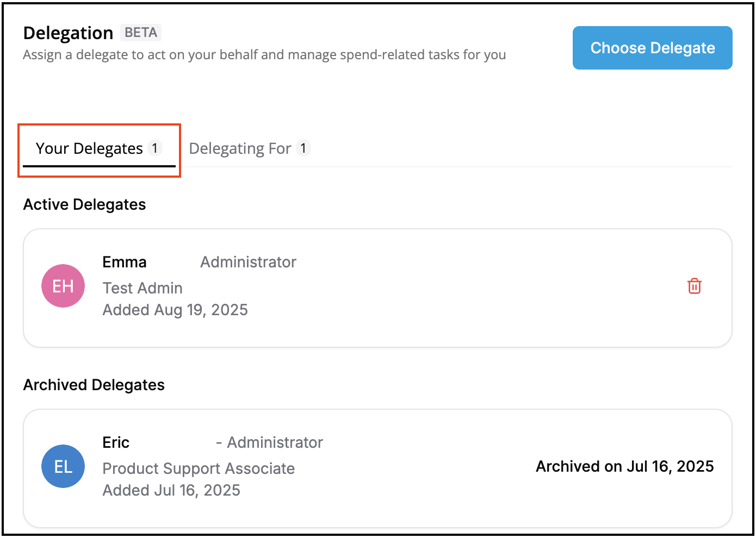The height and width of the screenshot is (538, 756).
Task: Click the count badge on Delegating For
Action: click(x=305, y=148)
